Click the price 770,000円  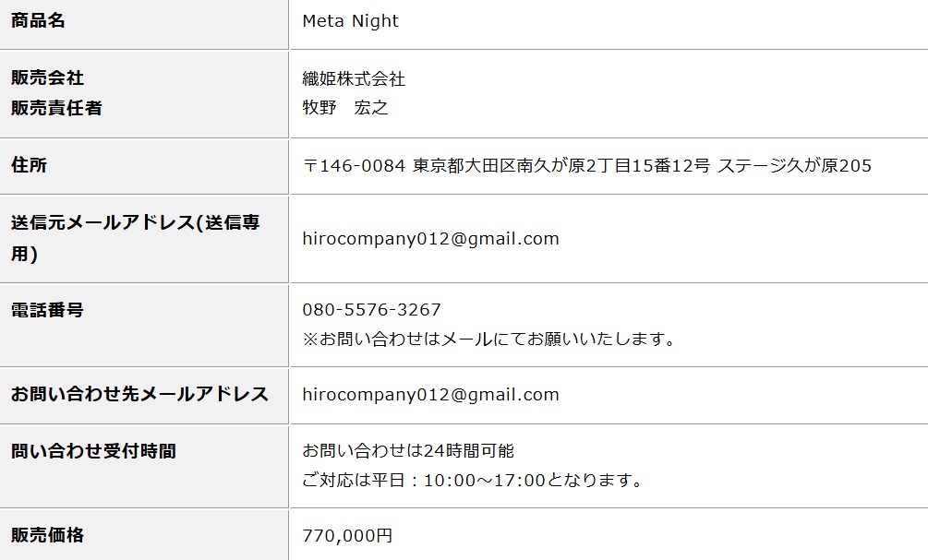[347, 536]
